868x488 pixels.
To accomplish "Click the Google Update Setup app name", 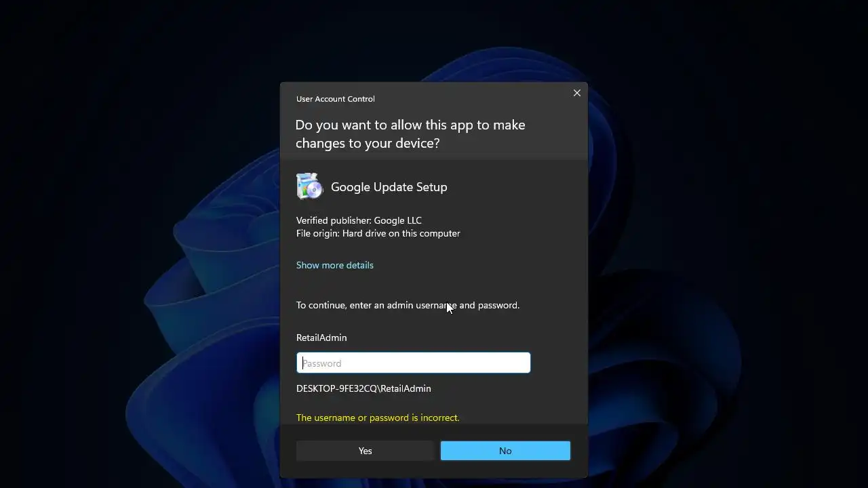I will point(389,187).
